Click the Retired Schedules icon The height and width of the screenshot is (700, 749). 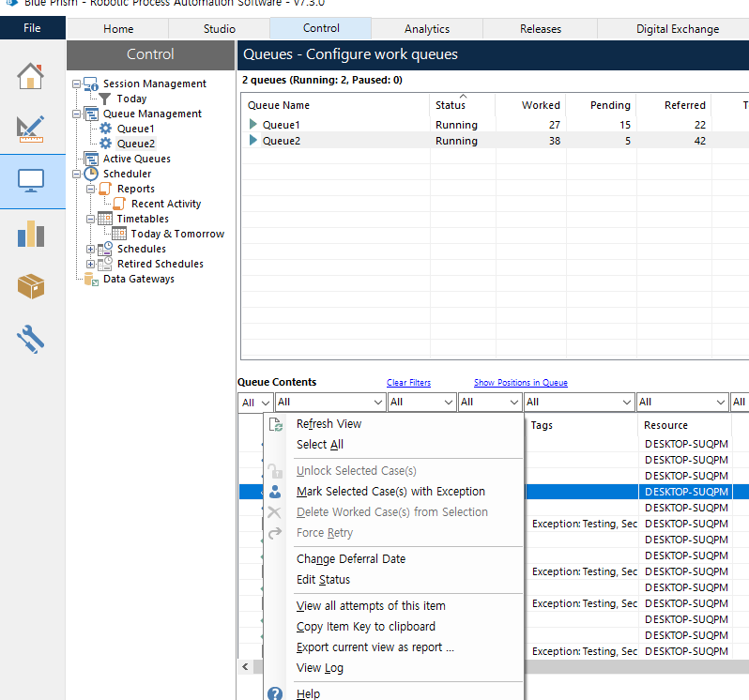tap(105, 264)
